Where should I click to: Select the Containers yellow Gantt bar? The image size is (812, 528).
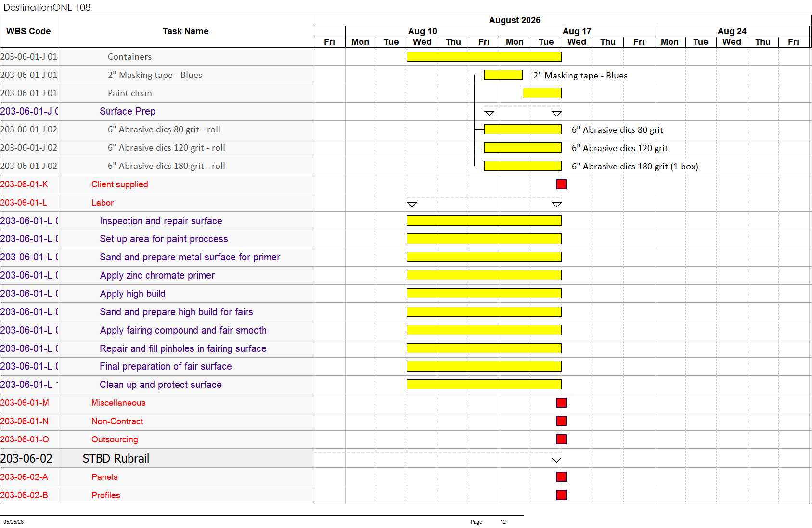pyautogui.click(x=484, y=57)
